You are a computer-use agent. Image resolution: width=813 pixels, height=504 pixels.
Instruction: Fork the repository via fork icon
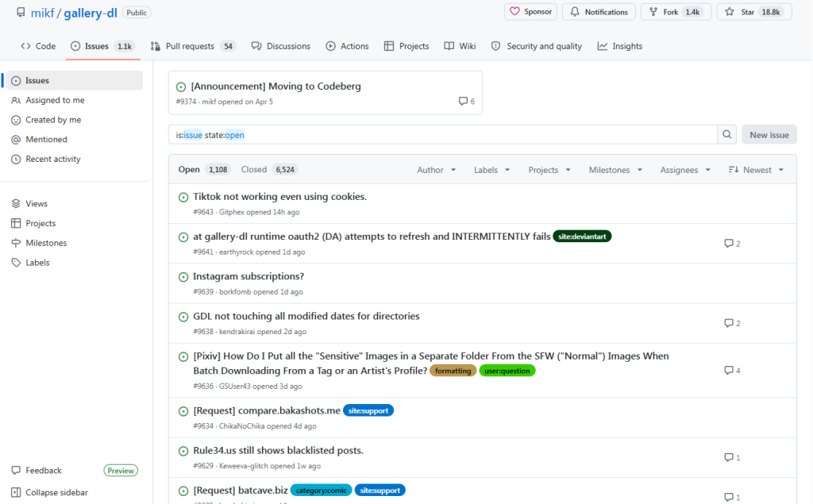coord(653,11)
